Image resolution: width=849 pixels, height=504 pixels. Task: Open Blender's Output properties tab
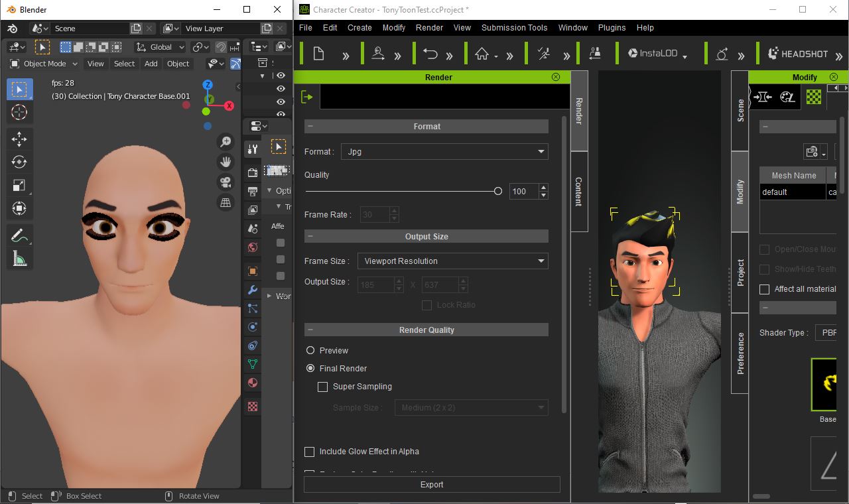pos(253,192)
